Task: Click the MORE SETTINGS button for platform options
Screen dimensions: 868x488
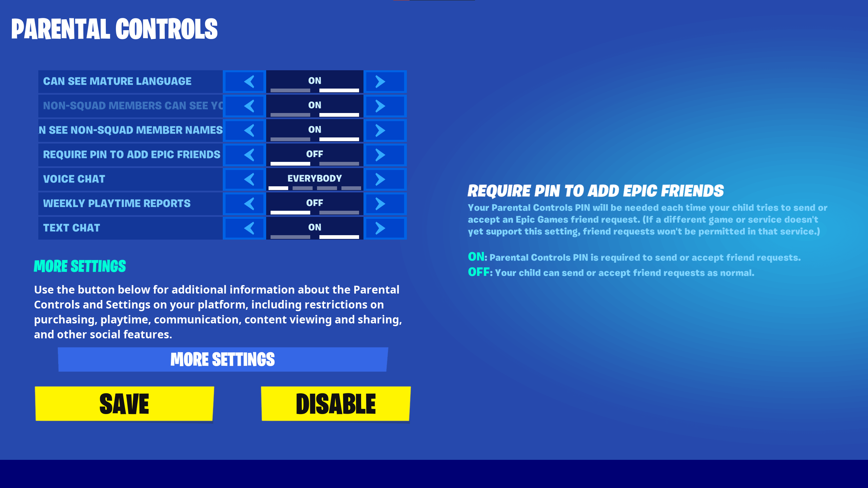Action: (222, 359)
